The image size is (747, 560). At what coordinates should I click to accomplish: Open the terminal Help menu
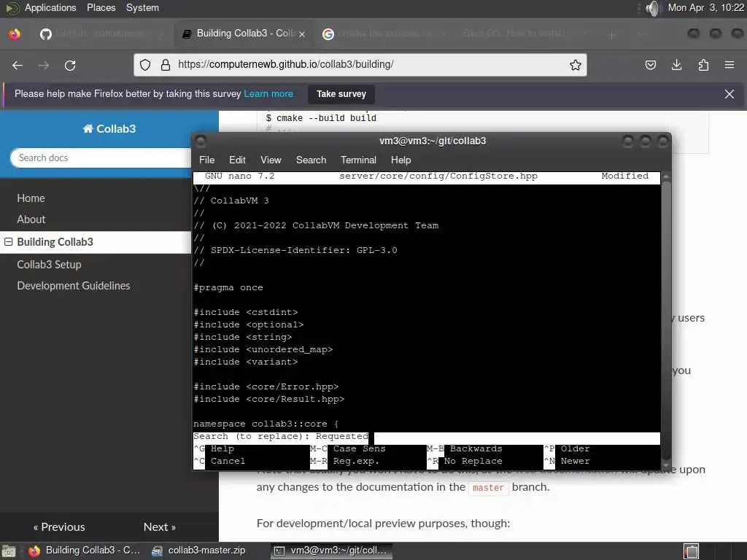(400, 160)
